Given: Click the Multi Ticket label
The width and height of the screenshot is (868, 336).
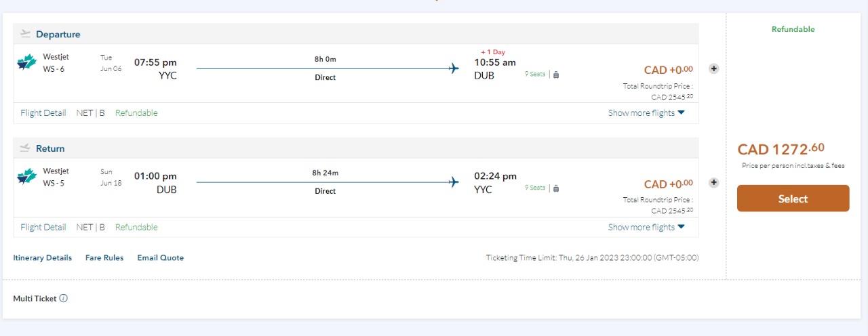Looking at the screenshot, I should point(35,299).
